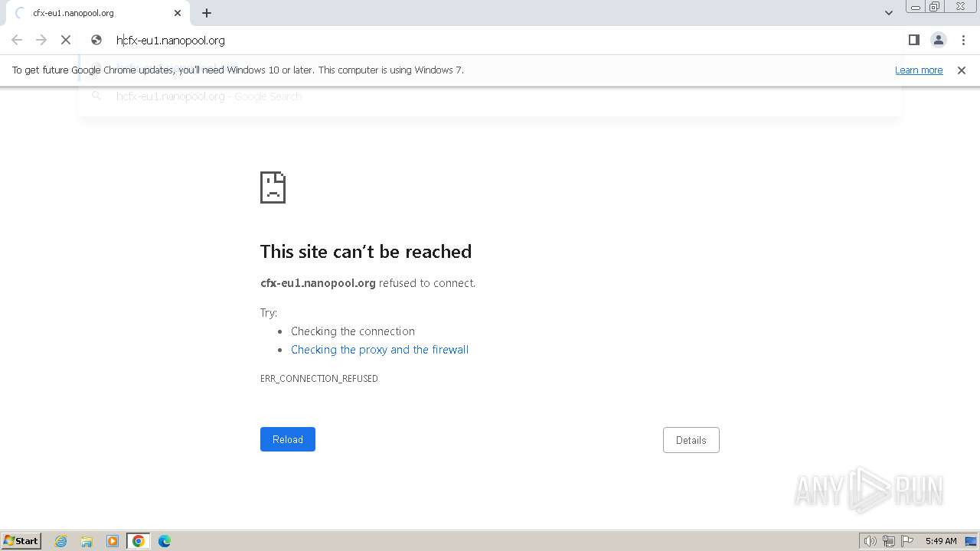980x551 pixels.
Task: View site information globe icon
Action: coord(96,40)
